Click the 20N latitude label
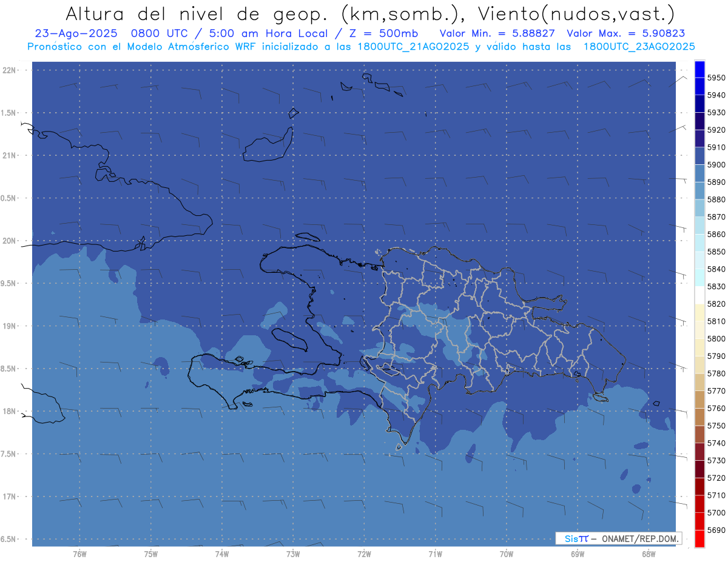 pyautogui.click(x=10, y=241)
